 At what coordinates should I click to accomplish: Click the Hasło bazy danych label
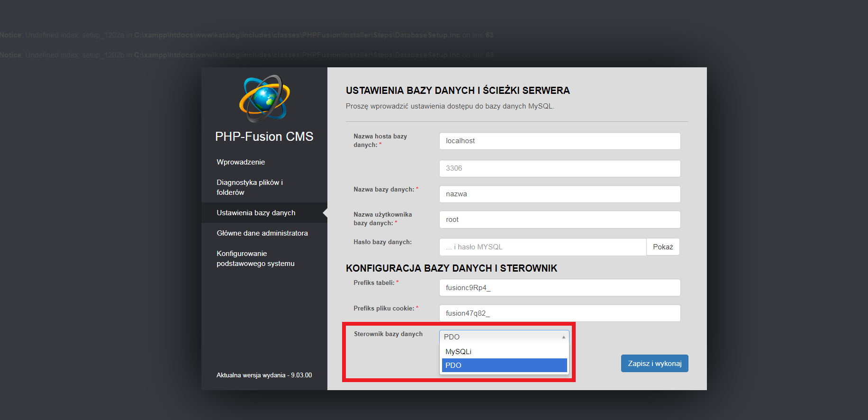click(382, 242)
